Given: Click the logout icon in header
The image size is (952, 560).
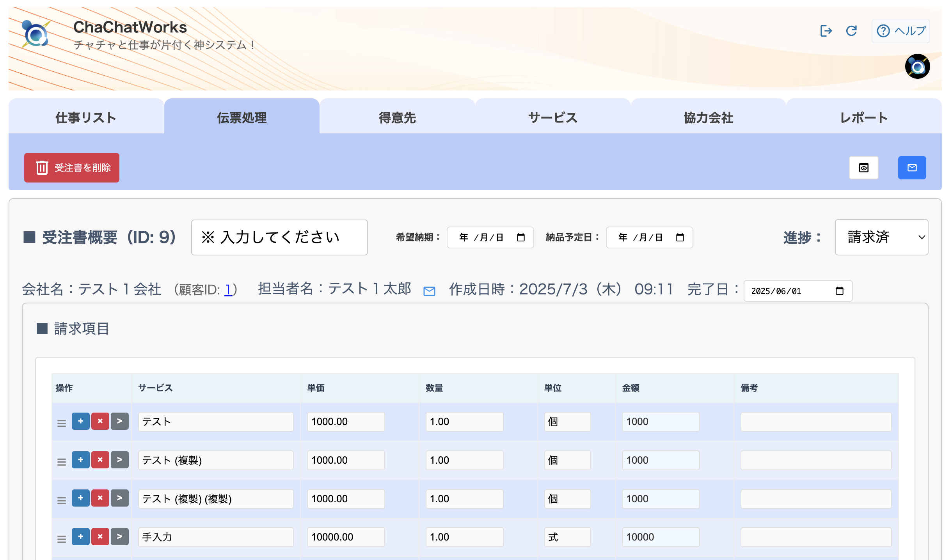Looking at the screenshot, I should (826, 30).
